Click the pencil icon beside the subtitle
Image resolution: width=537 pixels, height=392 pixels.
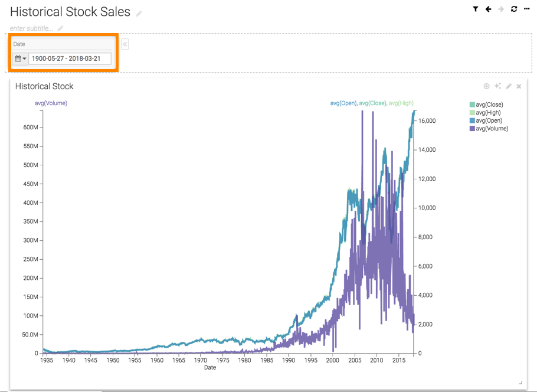coord(60,28)
